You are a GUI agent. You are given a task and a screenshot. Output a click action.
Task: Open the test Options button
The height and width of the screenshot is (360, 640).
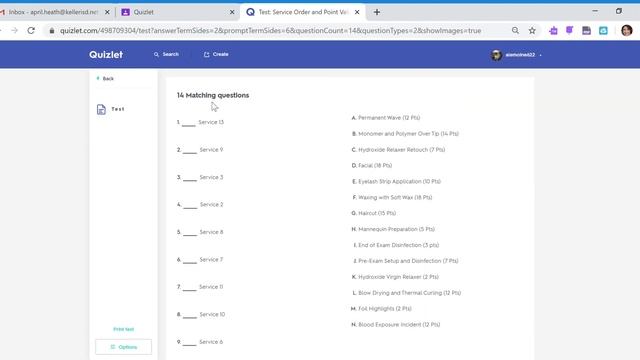coord(123,347)
